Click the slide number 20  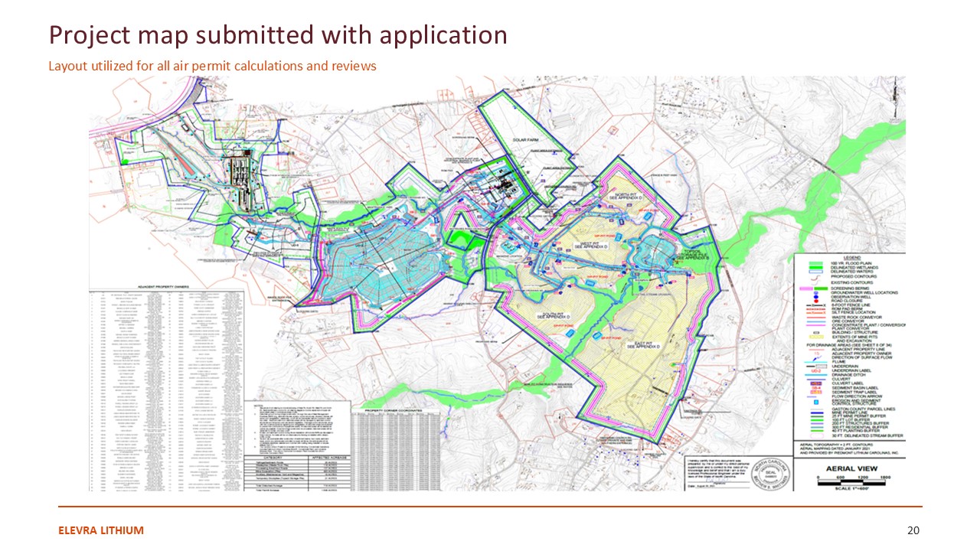(x=913, y=530)
